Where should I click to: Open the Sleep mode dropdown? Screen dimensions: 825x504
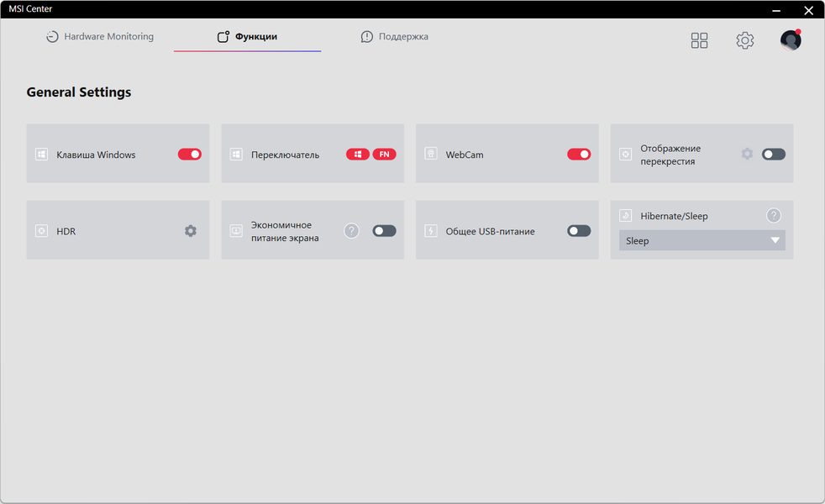coord(702,240)
